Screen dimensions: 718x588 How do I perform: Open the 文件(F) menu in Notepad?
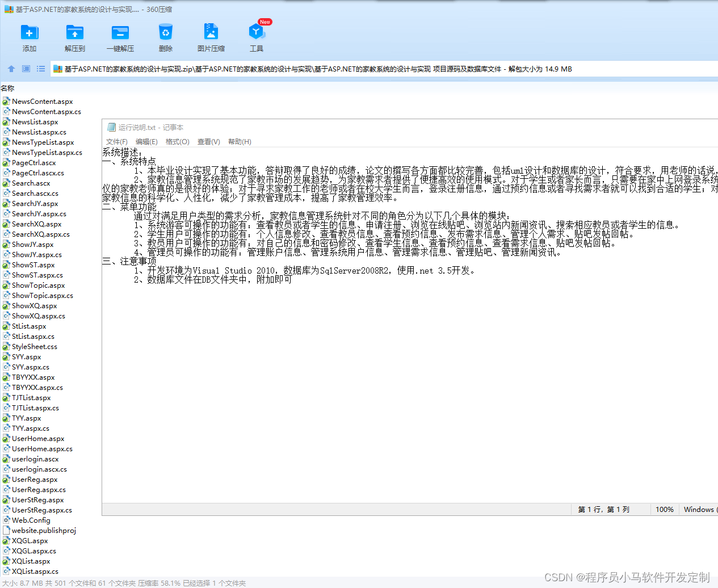click(x=116, y=141)
